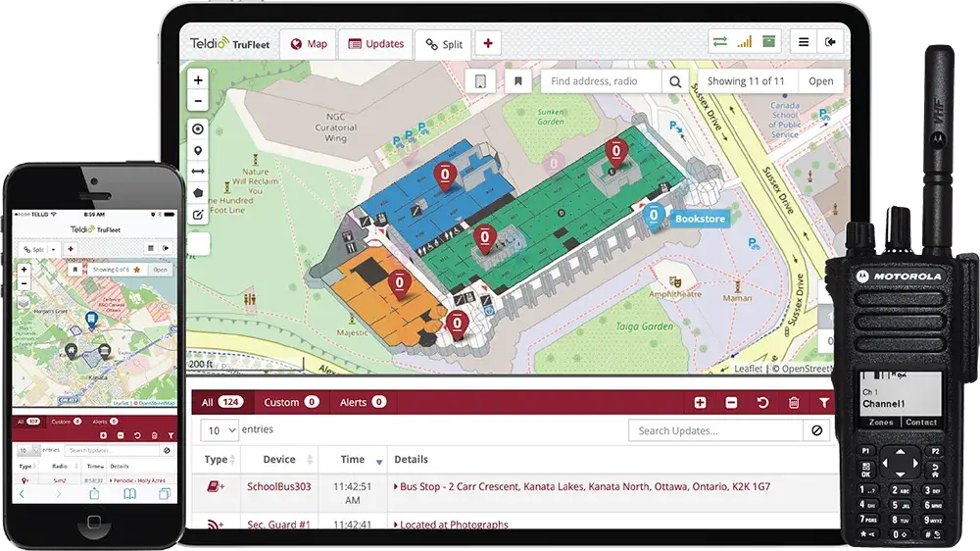Open bookmarks in the phone browser toolbar
Viewport: 980px width, 551px height.
pos(129,494)
